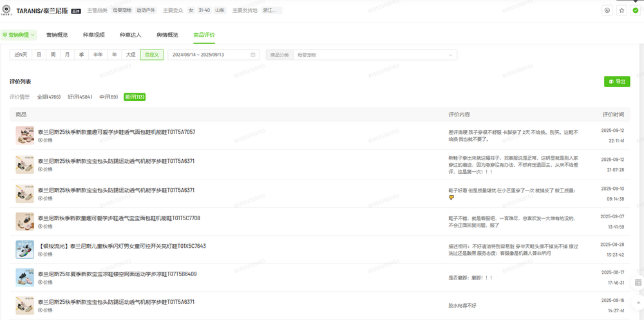
Task: Select the 大促 time range option
Action: 131,55
